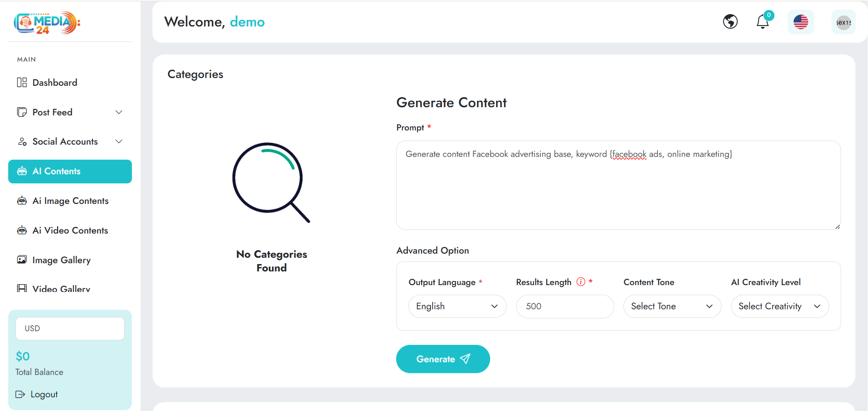Click the Results Length info icon
The image size is (868, 411).
pos(580,282)
